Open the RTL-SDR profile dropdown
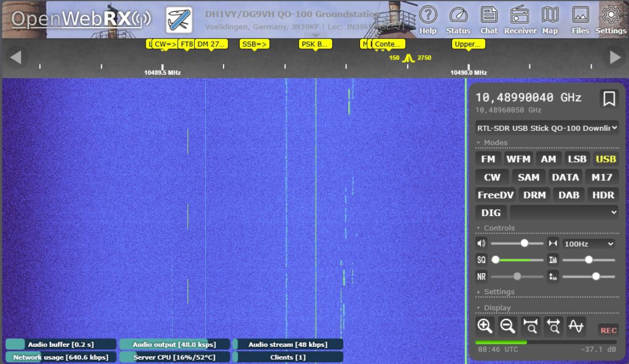The width and height of the screenshot is (629, 364). (x=547, y=128)
